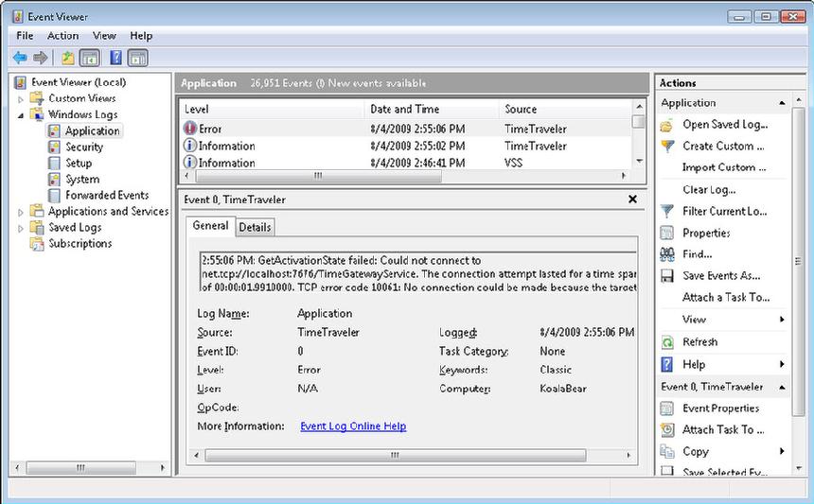The width and height of the screenshot is (814, 504).
Task: Click the Subscriptions folder icon
Action: [37, 243]
